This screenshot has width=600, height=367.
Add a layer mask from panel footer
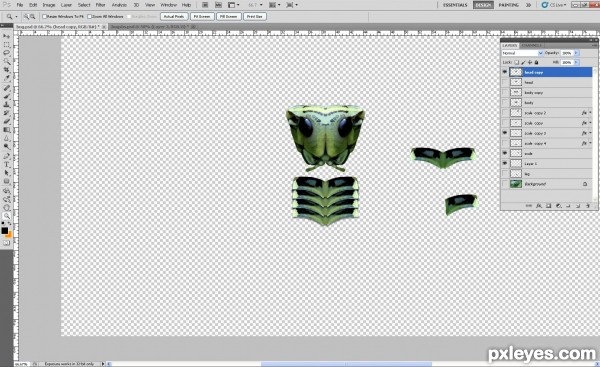point(548,206)
